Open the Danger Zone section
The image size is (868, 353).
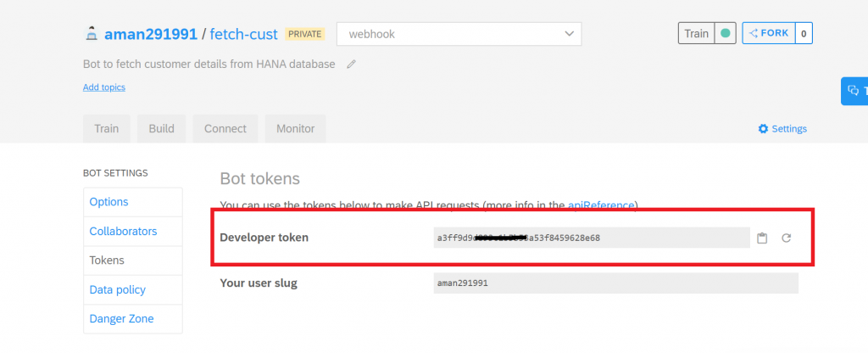pyautogui.click(x=133, y=319)
